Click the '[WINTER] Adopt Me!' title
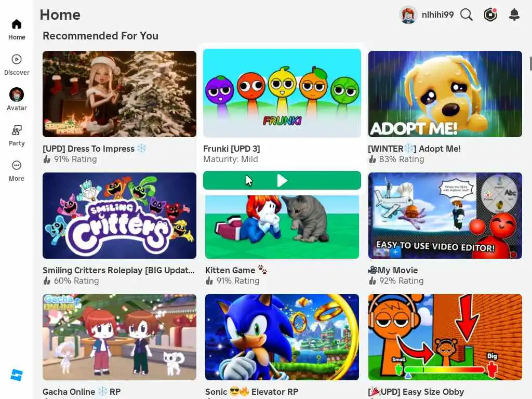 tap(414, 149)
